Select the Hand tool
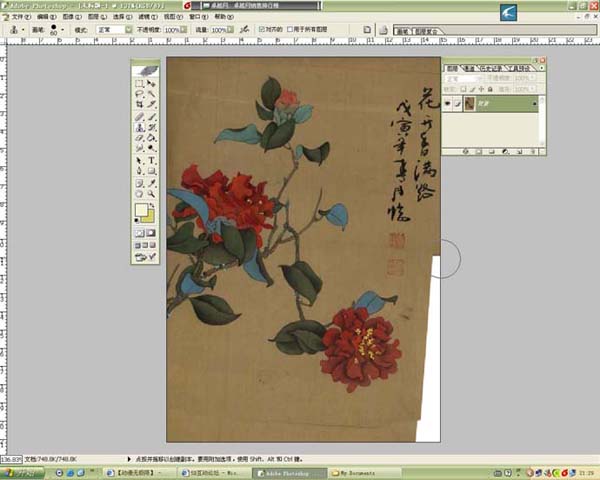This screenshot has width=600, height=480. point(139,194)
